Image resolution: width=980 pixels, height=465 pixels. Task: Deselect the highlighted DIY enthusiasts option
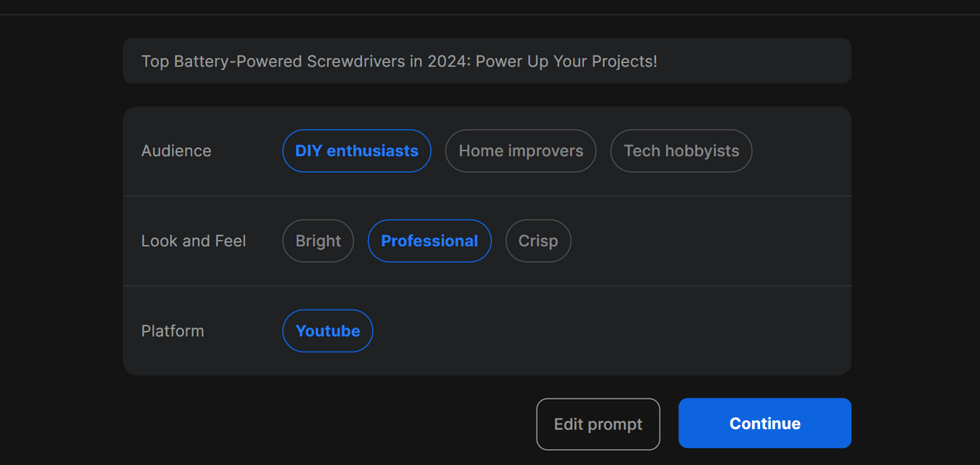[356, 151]
